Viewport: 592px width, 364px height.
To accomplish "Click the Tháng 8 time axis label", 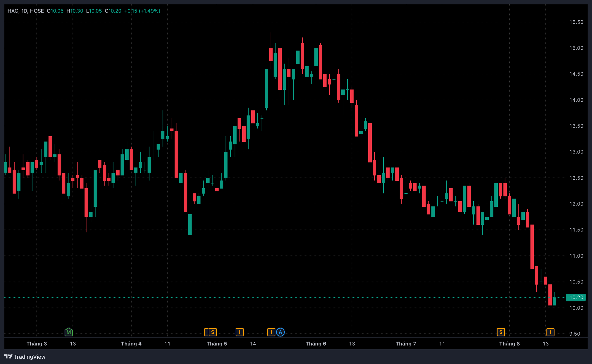I will [509, 343].
